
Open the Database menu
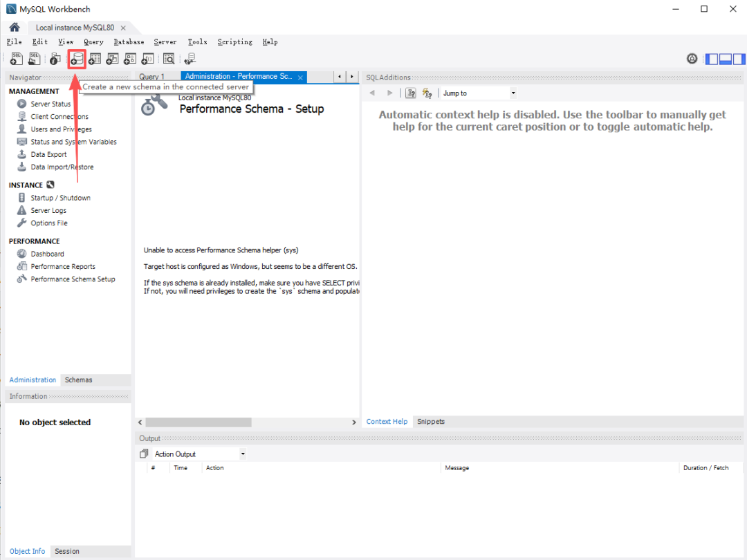click(x=129, y=42)
